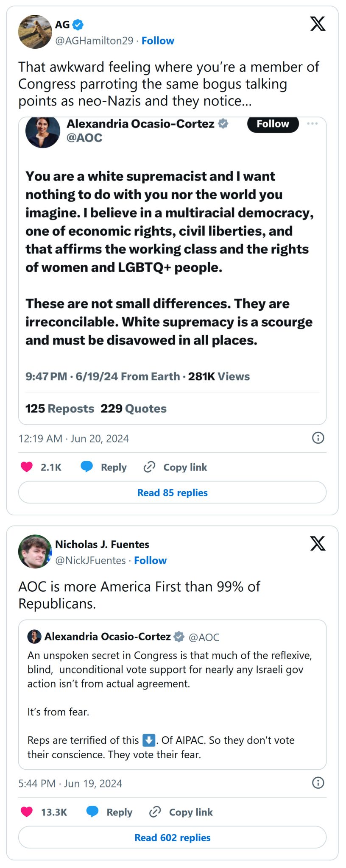346x868 pixels.
Task: Click the X logo on Fuentes' tweet
Action: (318, 543)
